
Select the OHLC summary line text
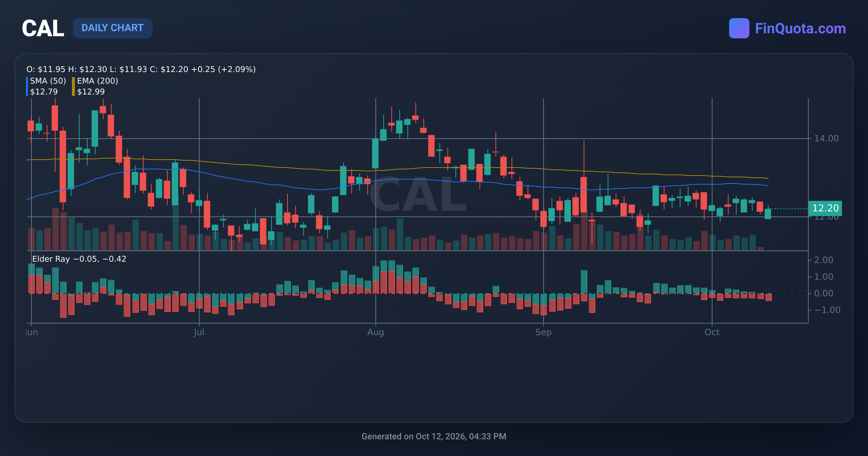141,69
